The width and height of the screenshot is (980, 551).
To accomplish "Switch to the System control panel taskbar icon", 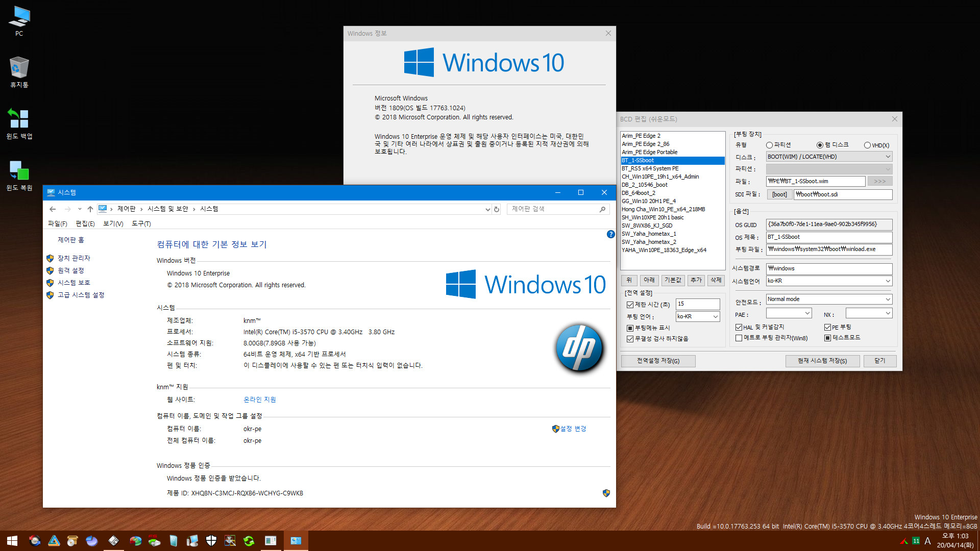I will (x=296, y=541).
